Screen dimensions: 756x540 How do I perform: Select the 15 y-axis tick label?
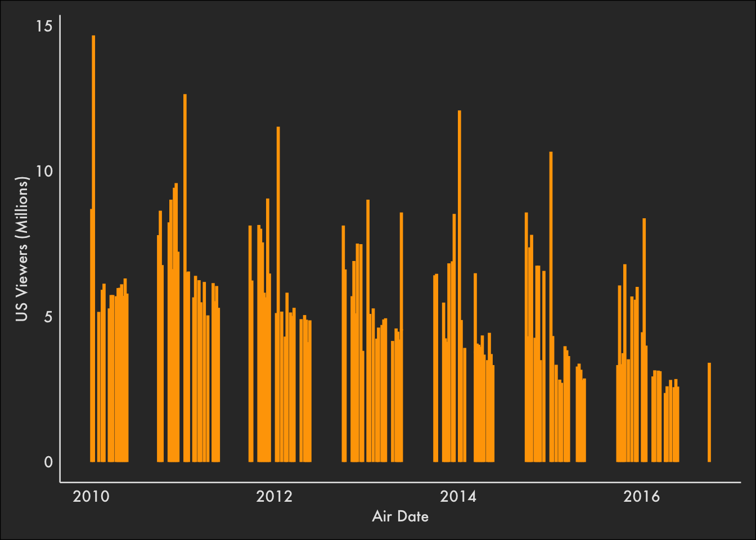point(44,26)
